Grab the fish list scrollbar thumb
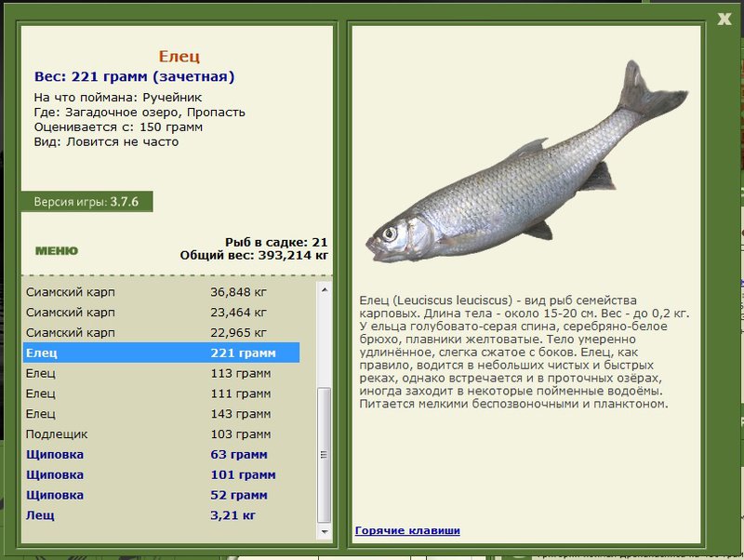The image size is (744, 560). point(324,455)
